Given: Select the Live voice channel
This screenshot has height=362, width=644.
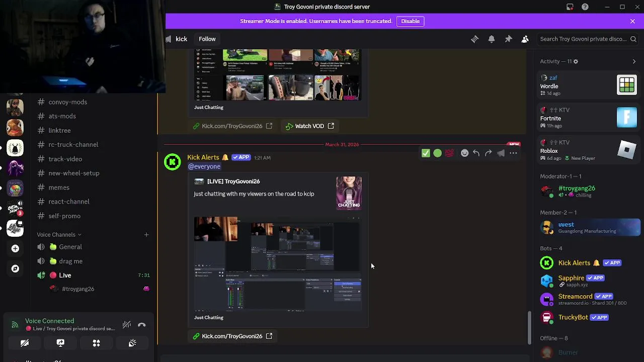Looking at the screenshot, I should coord(93,276).
